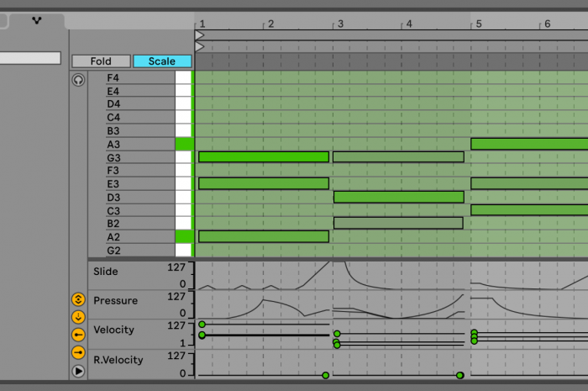Click the A3 green piano key
The height and width of the screenshot is (391, 588).
coord(183,144)
